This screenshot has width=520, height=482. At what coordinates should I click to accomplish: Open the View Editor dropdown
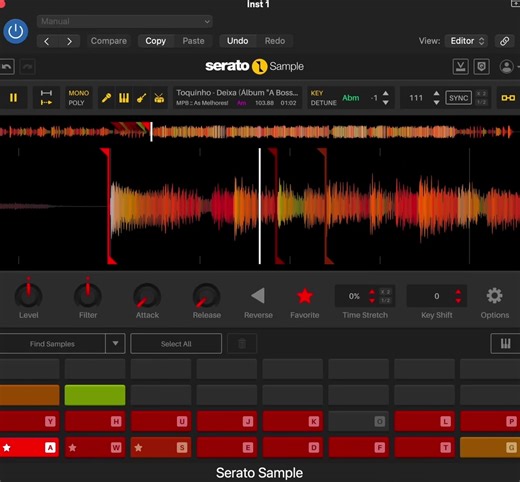466,41
